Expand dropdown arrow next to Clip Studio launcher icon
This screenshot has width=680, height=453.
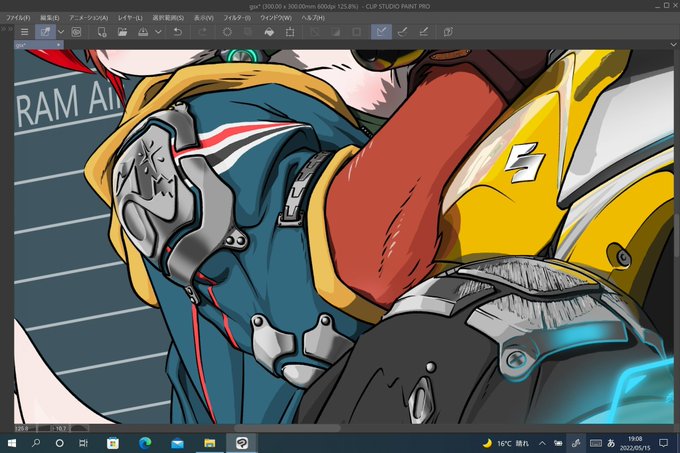tap(61, 32)
